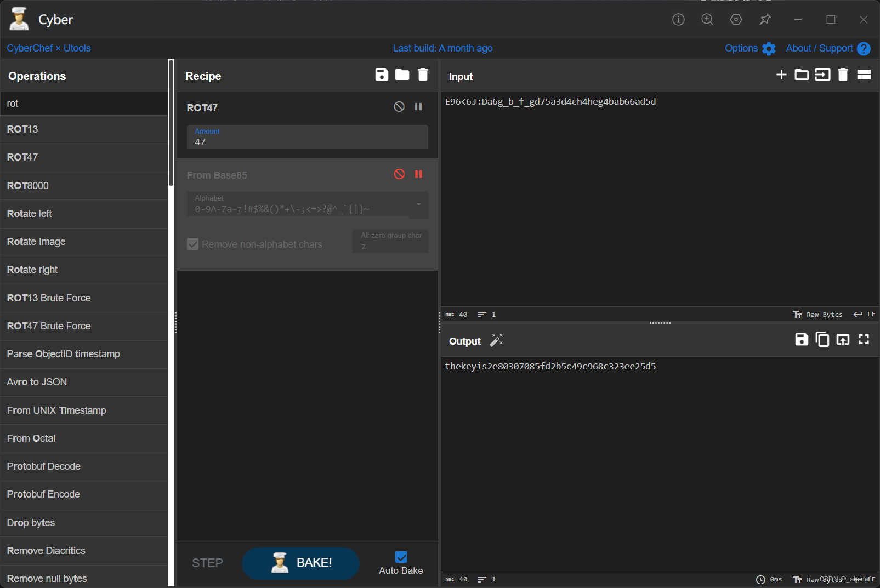
Task: Toggle Remove non-alphabet chars checkbox
Action: 192,244
